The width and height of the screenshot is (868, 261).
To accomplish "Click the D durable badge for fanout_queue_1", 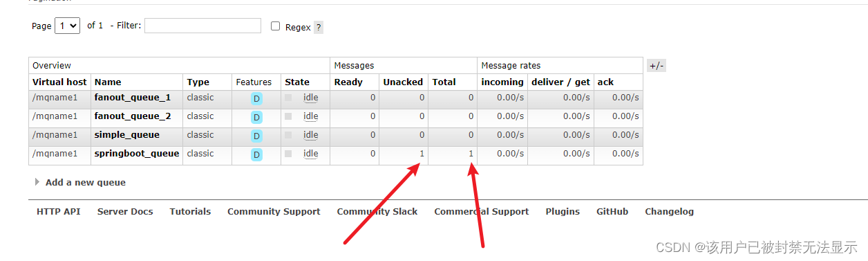I will 256,98.
